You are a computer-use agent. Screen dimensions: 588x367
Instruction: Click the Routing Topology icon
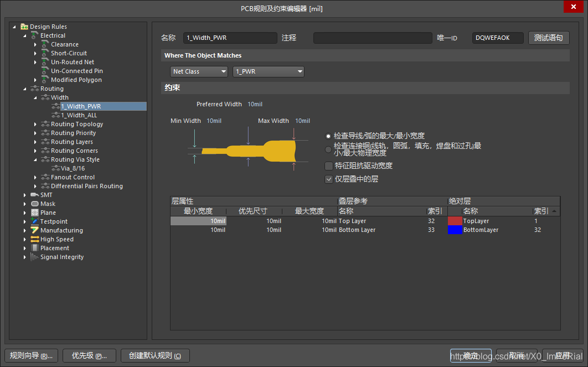(x=45, y=124)
